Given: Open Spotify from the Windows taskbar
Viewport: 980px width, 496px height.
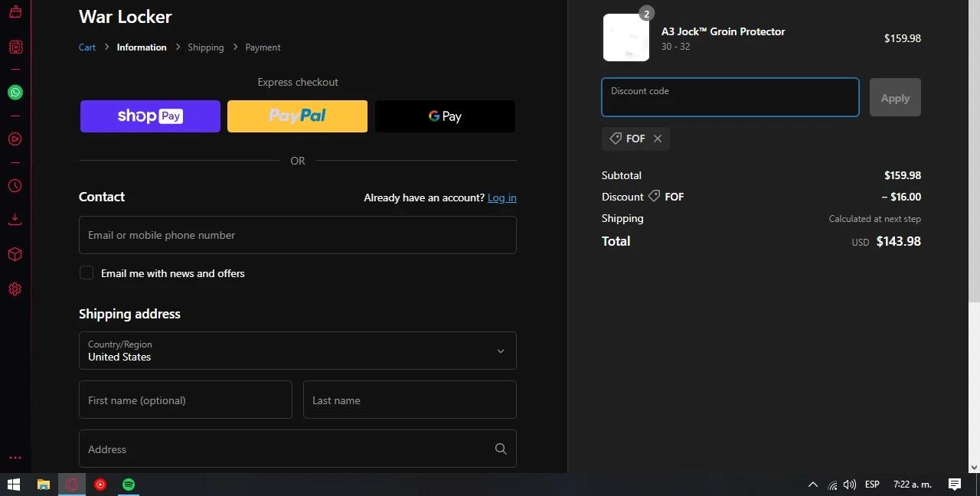Looking at the screenshot, I should [129, 485].
